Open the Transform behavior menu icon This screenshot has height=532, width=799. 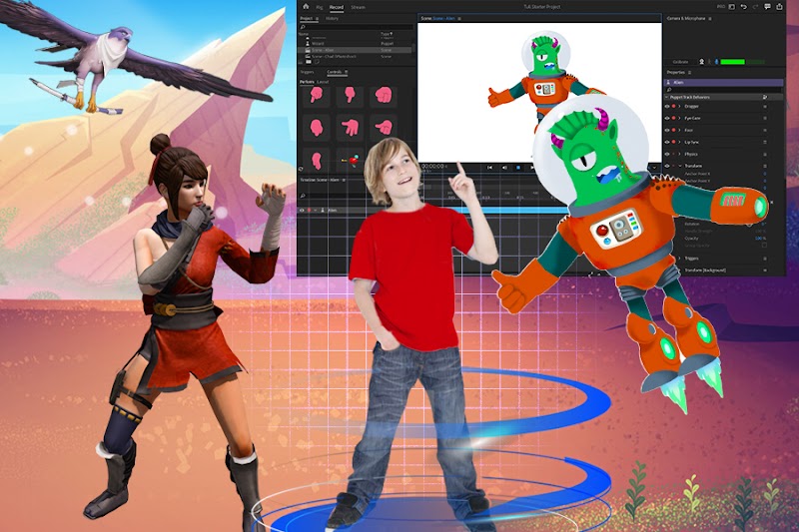pos(765,166)
